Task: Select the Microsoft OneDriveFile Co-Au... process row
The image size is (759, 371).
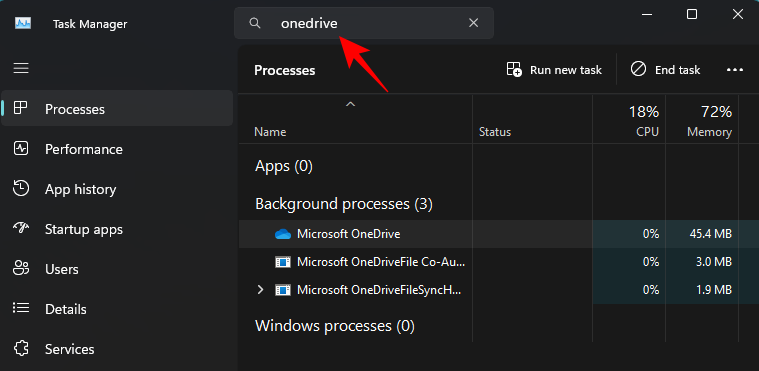Action: point(499,262)
